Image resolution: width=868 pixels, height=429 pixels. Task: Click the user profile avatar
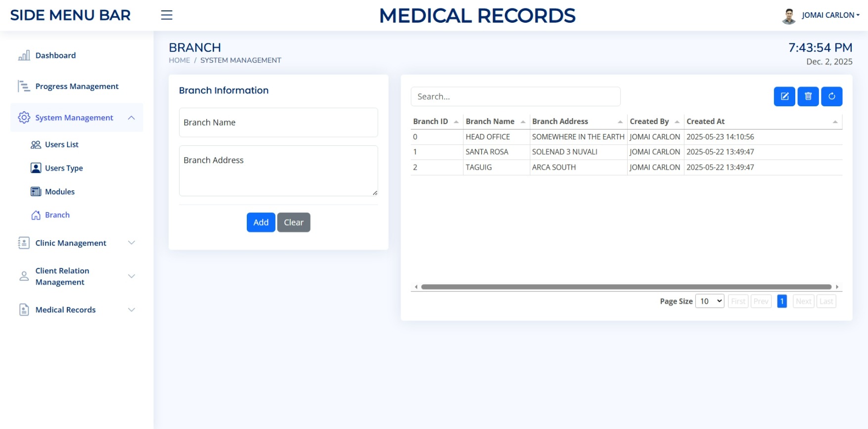tap(788, 16)
